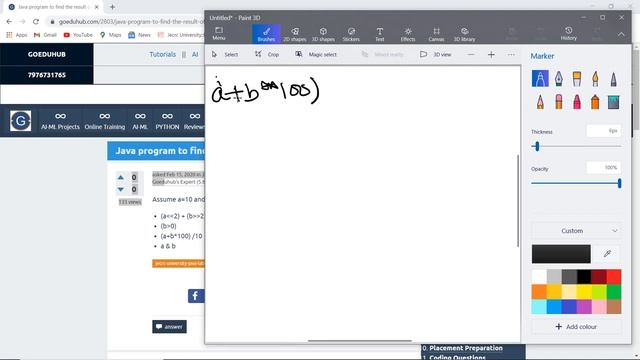Image resolution: width=640 pixels, height=360 pixels.
Task: Close the Java program browser tab
Action: (97, 7)
